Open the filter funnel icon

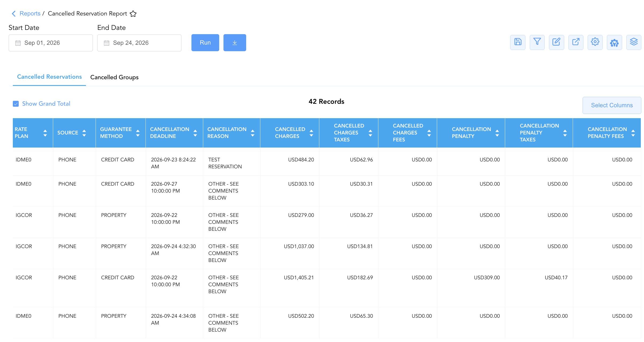point(537,42)
